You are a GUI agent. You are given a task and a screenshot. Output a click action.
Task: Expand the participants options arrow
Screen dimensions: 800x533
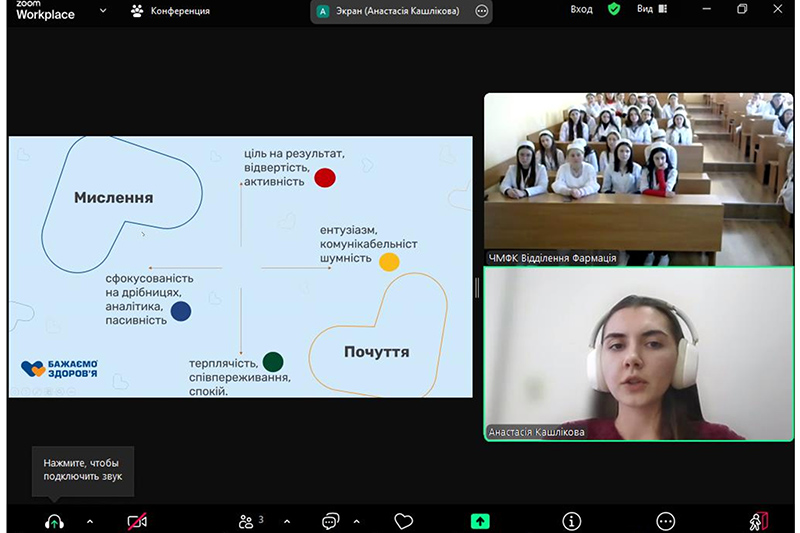coord(287,521)
